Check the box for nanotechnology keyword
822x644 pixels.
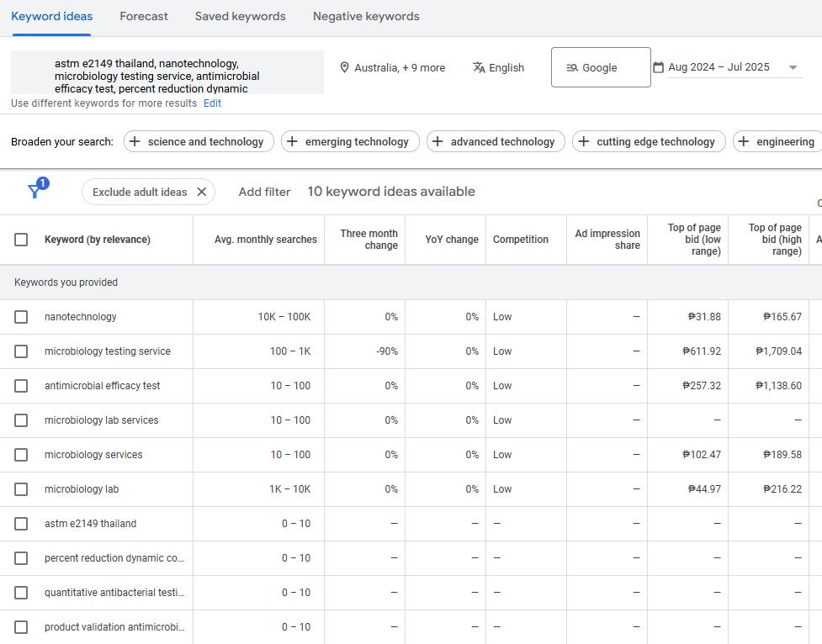tap(21, 317)
